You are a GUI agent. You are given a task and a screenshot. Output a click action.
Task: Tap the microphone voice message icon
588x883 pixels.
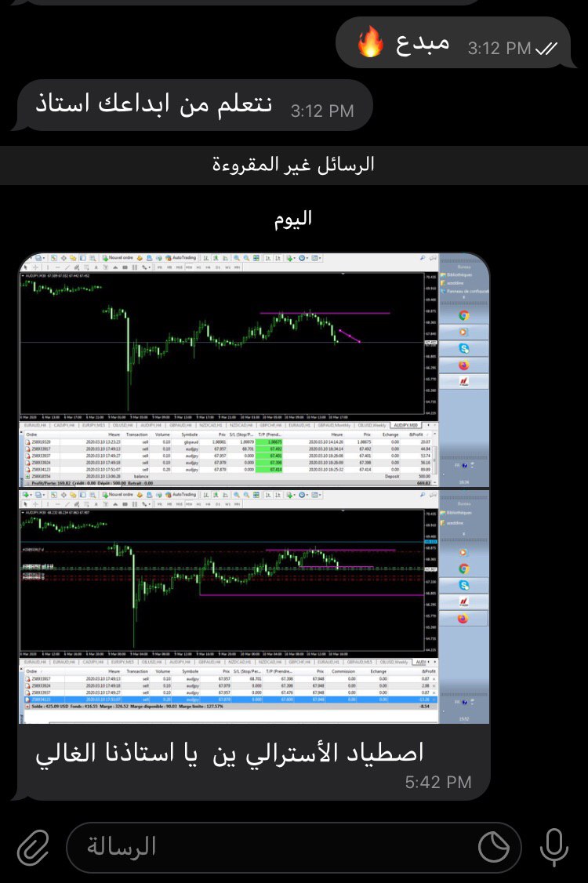click(x=554, y=847)
